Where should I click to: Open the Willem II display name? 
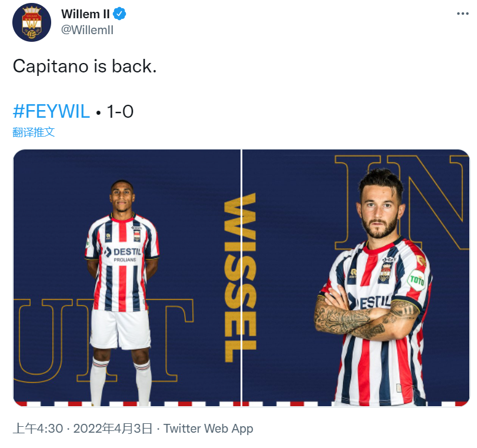tap(85, 14)
